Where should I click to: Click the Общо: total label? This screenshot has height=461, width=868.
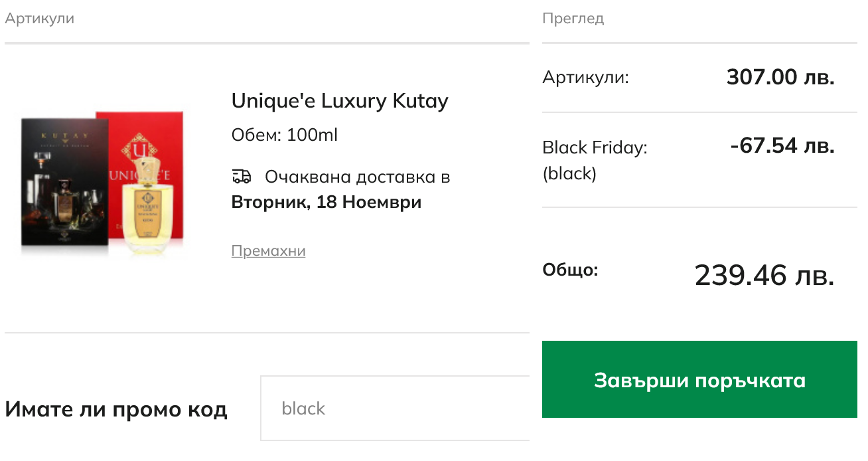(570, 270)
